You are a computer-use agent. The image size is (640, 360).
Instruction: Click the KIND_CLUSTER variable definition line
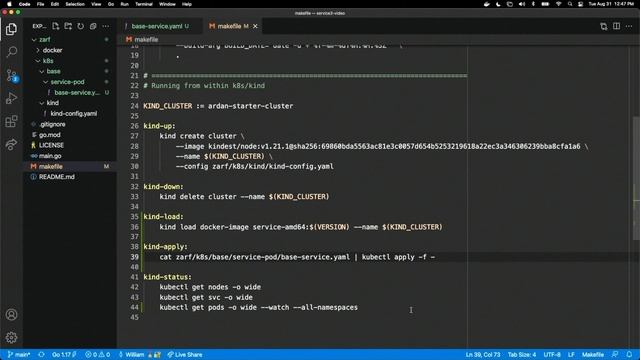[x=218, y=106]
